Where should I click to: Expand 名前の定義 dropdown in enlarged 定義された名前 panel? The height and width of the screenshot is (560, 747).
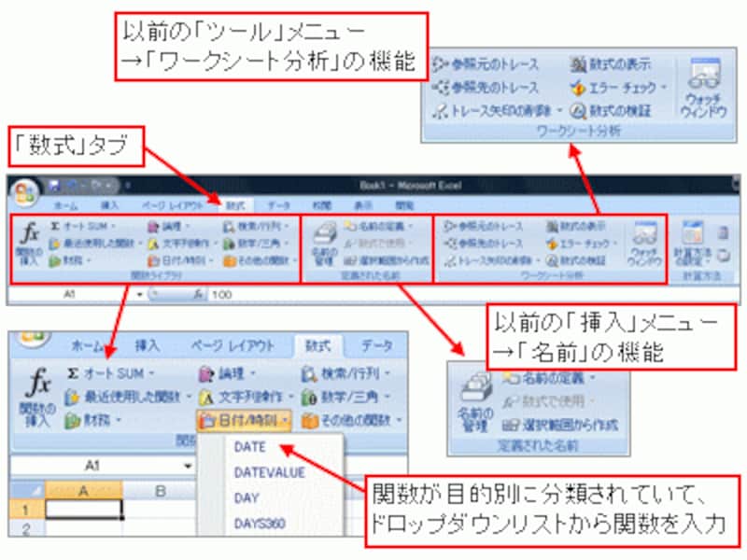(x=593, y=378)
